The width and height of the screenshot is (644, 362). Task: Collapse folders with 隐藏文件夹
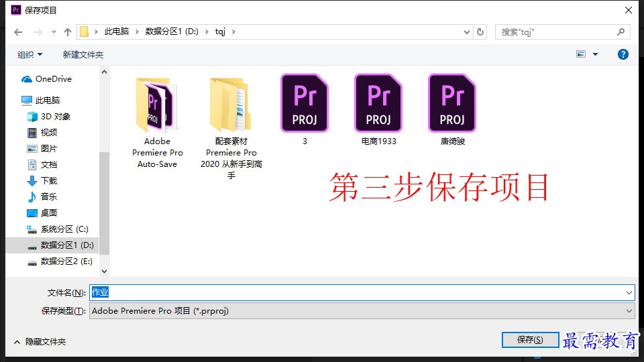(x=40, y=341)
